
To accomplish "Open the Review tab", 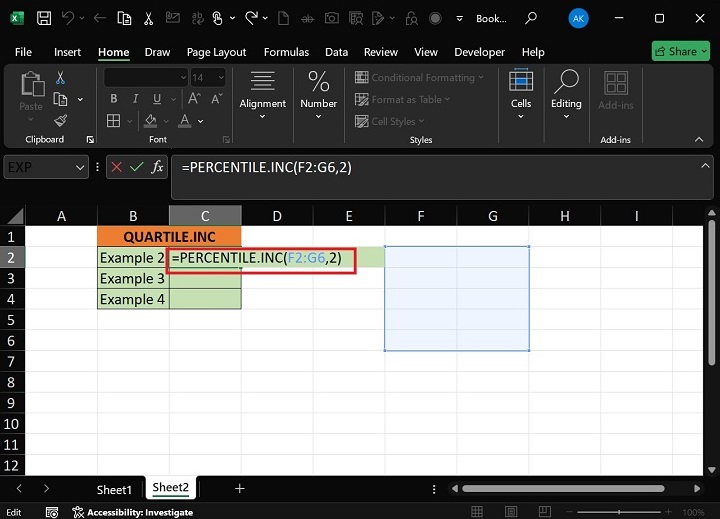I will pos(381,52).
